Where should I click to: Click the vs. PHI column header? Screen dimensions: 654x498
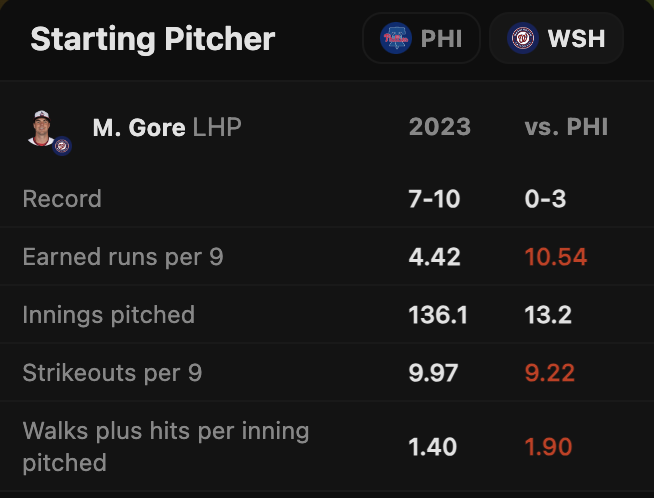pos(566,127)
